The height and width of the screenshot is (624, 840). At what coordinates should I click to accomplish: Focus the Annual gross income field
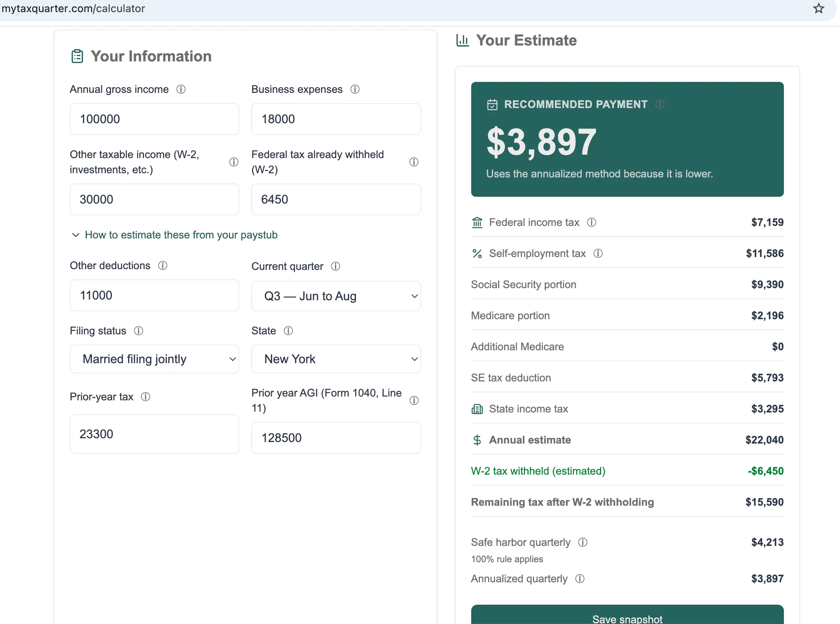click(x=154, y=119)
